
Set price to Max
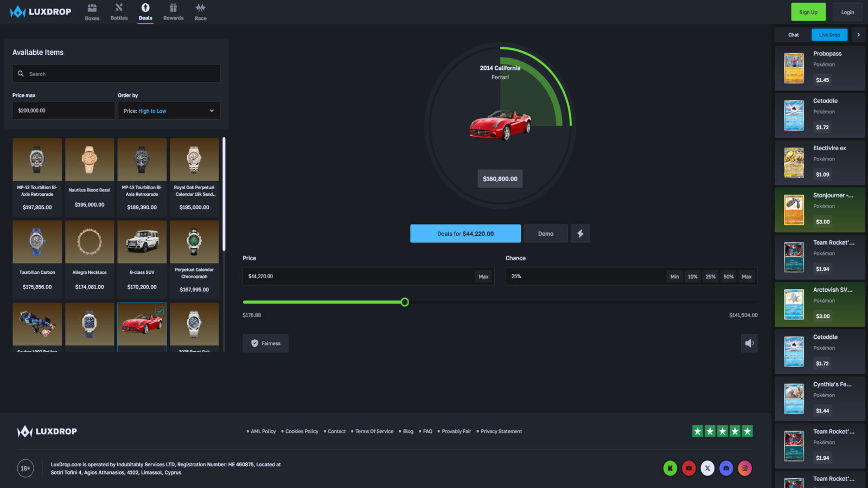[x=483, y=277]
